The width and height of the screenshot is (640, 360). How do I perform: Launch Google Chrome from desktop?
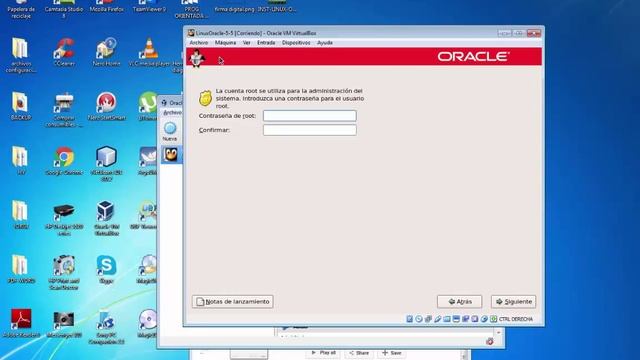(x=64, y=161)
